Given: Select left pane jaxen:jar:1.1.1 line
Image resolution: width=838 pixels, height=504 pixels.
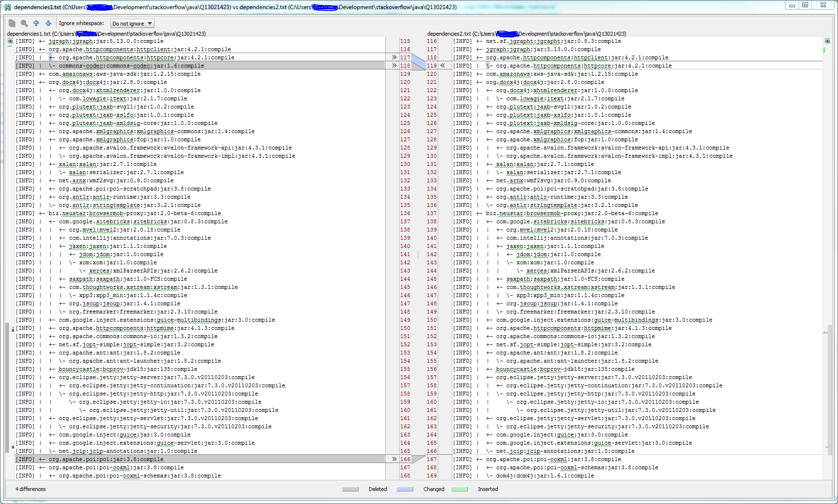Looking at the screenshot, I should (200, 246).
